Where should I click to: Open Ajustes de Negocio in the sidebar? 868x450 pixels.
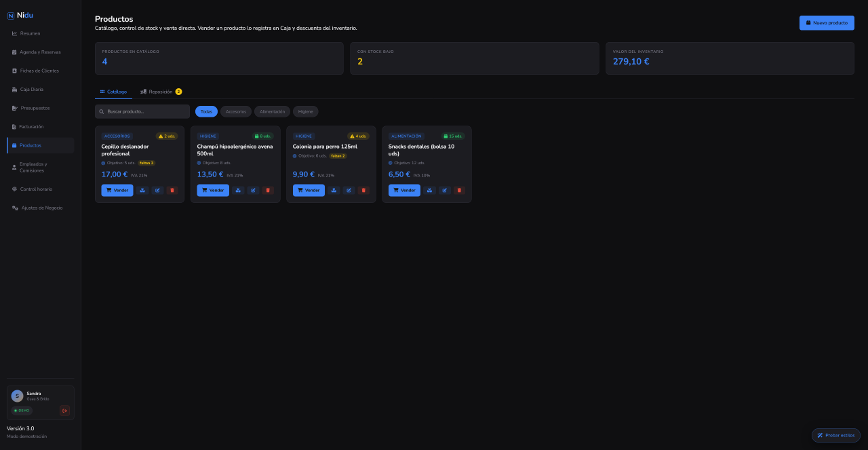[41, 208]
